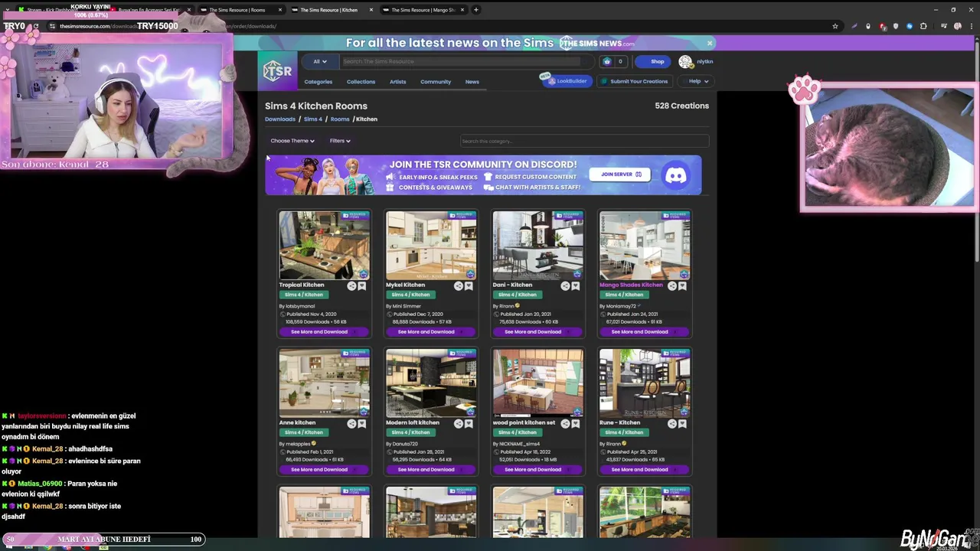Viewport: 980px width, 551px height.
Task: Click the Discord logo on the banner
Action: click(675, 175)
